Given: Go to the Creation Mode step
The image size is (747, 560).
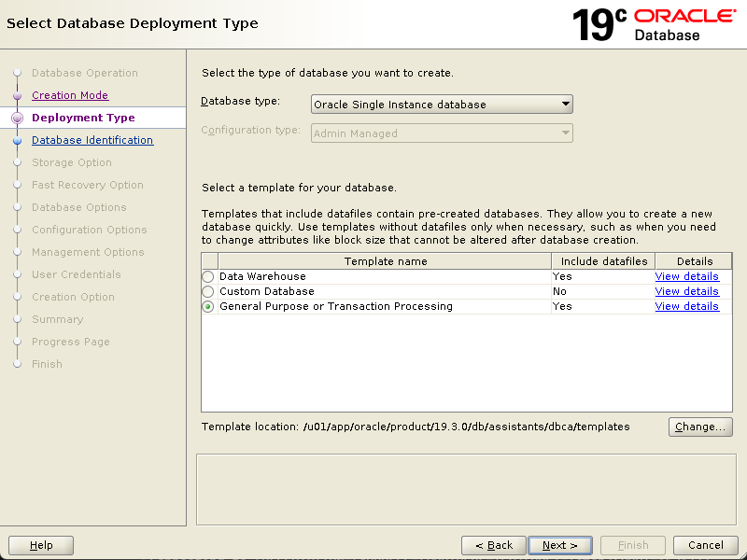Looking at the screenshot, I should coord(70,95).
